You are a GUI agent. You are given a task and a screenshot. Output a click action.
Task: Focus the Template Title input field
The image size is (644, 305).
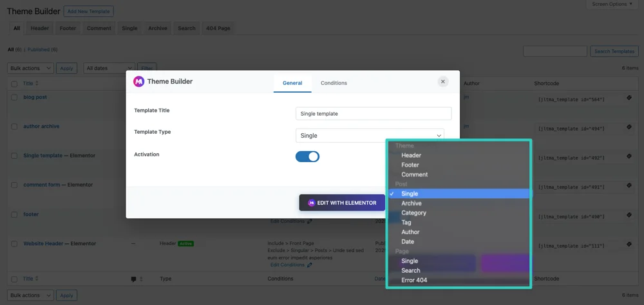pos(374,114)
